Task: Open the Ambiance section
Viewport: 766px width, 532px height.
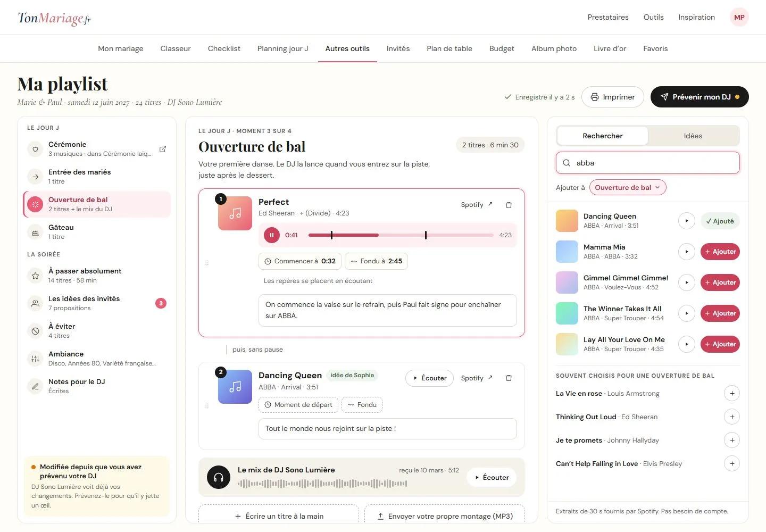Action: (x=97, y=359)
